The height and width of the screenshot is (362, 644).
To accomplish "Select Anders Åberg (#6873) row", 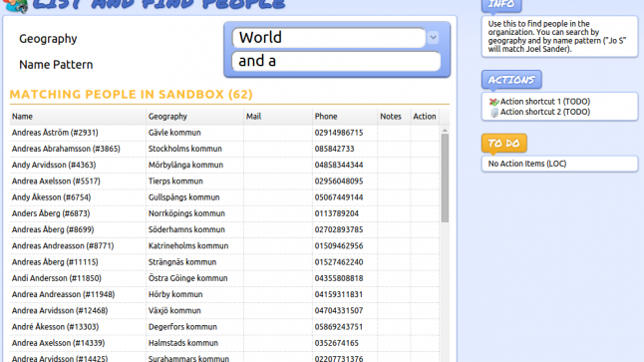I will tap(224, 213).
